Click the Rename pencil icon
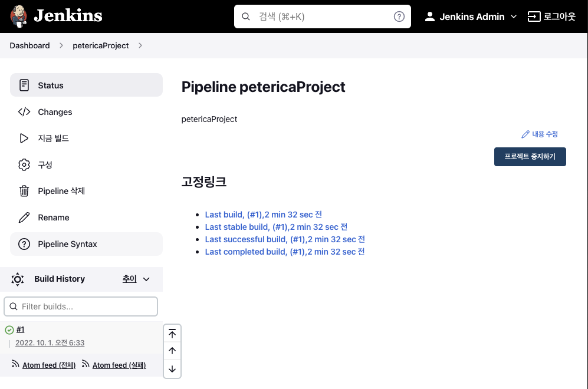 coord(24,217)
